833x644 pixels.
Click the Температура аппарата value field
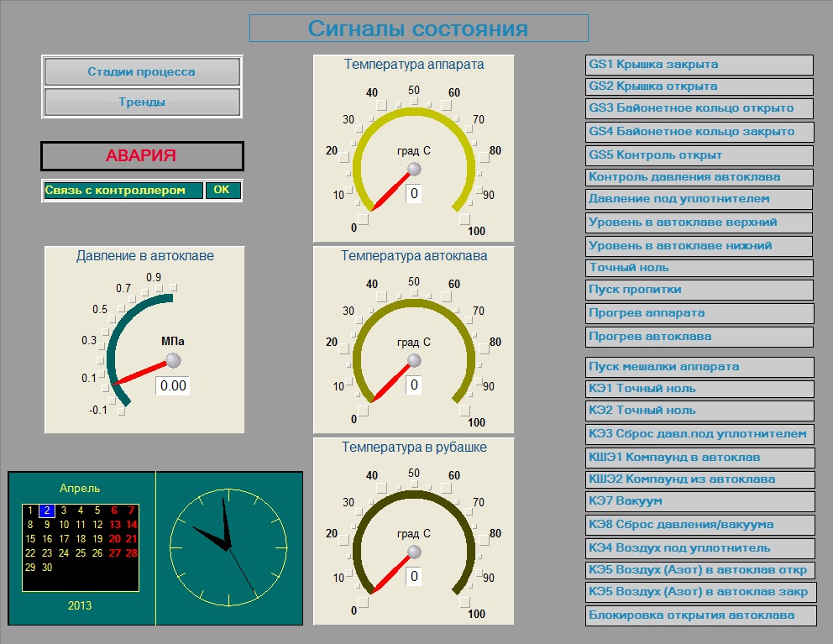tap(414, 194)
